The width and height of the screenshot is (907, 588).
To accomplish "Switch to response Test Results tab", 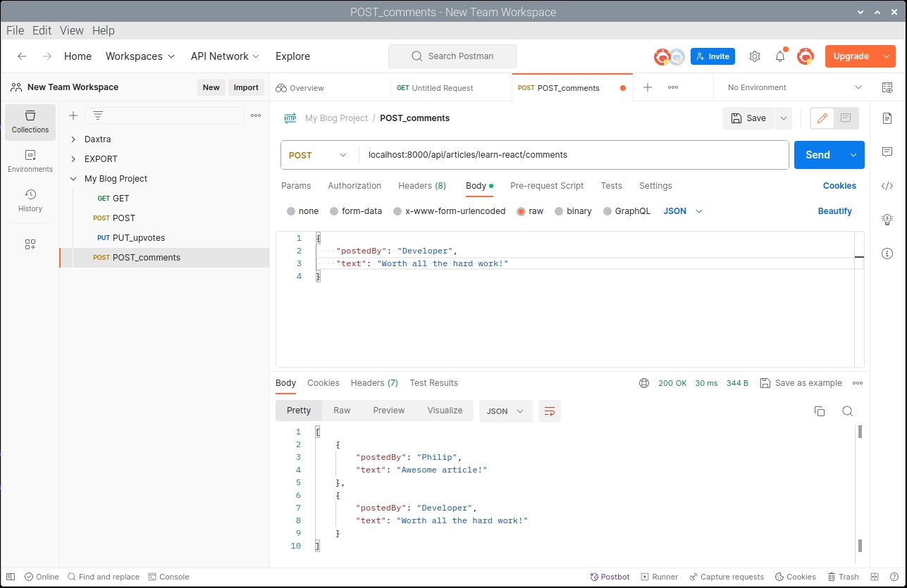I will click(433, 383).
